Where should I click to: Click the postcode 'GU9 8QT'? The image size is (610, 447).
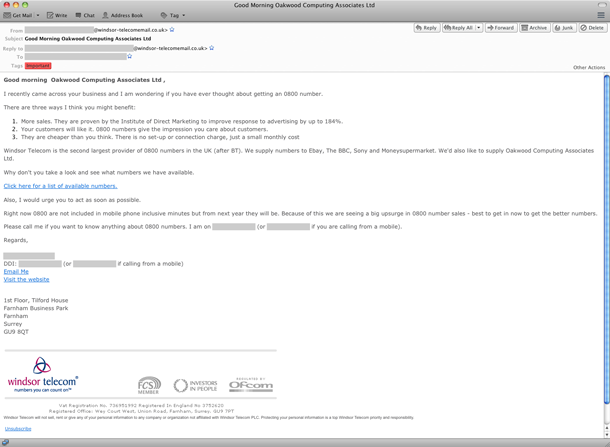[x=16, y=332]
